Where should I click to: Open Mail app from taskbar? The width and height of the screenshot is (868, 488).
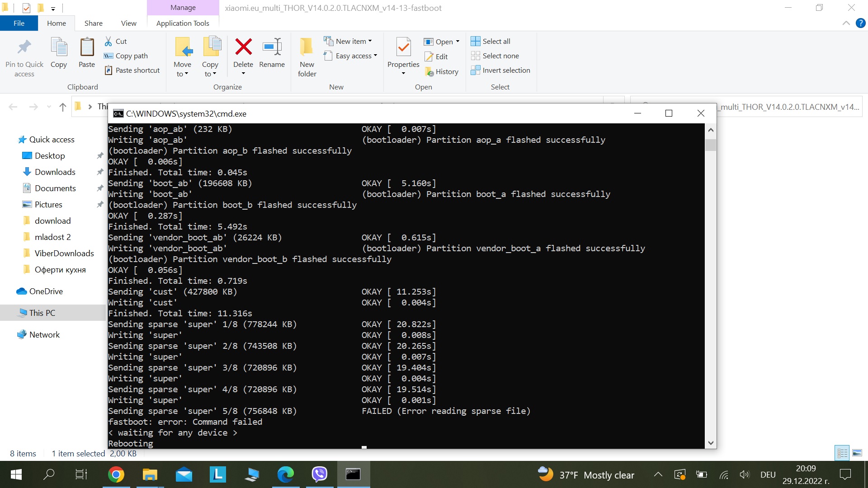pos(184,474)
